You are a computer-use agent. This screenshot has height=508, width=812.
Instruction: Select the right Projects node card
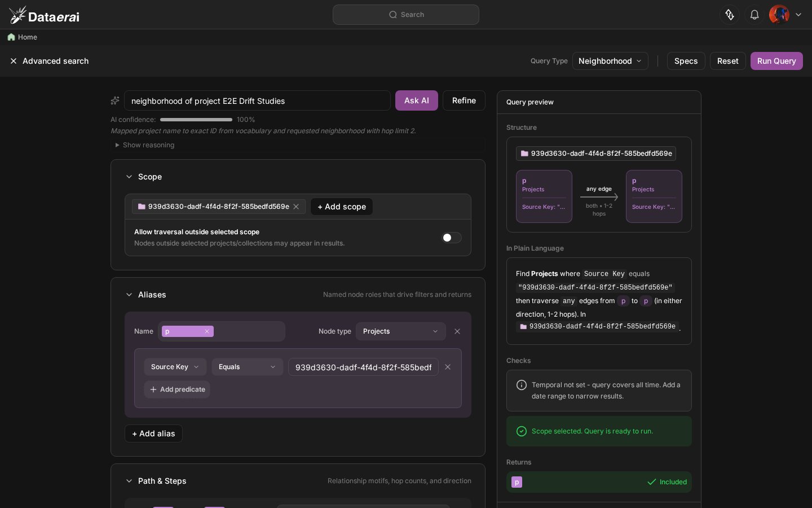click(x=654, y=196)
